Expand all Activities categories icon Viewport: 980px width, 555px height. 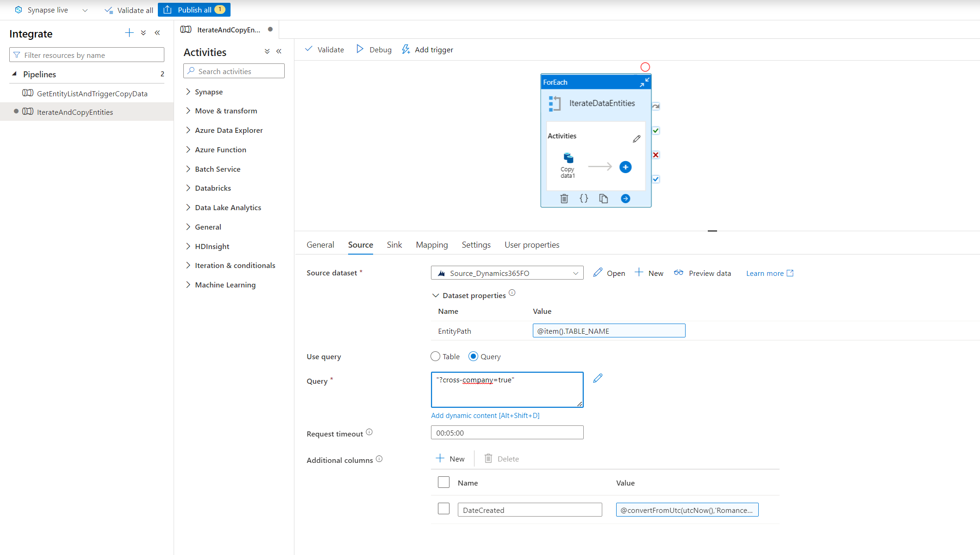click(267, 51)
